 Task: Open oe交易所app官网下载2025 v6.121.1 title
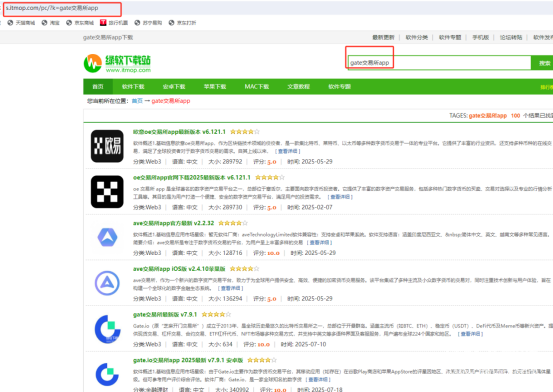[x=192, y=177]
